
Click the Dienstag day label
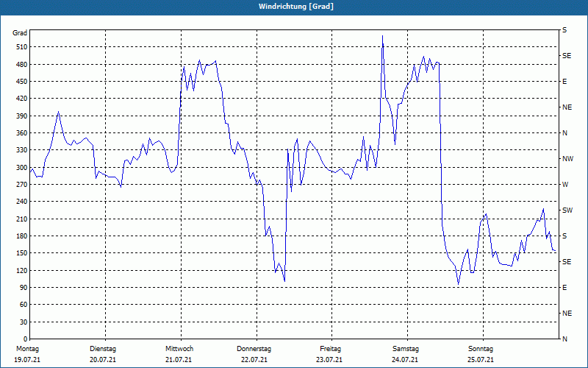103,349
